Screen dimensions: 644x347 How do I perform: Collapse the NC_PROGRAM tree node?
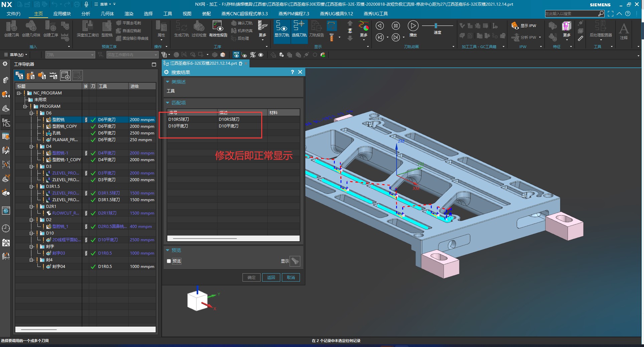click(19, 93)
